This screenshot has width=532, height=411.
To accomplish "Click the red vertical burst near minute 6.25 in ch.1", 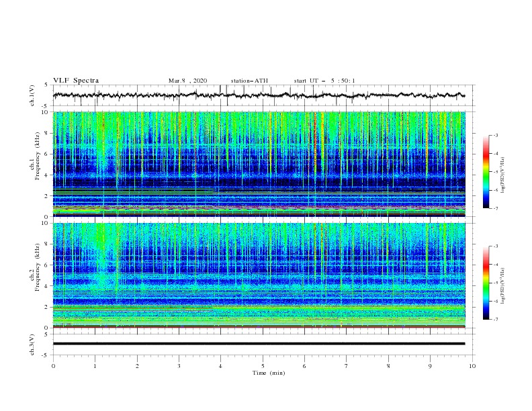I will pos(315,142).
